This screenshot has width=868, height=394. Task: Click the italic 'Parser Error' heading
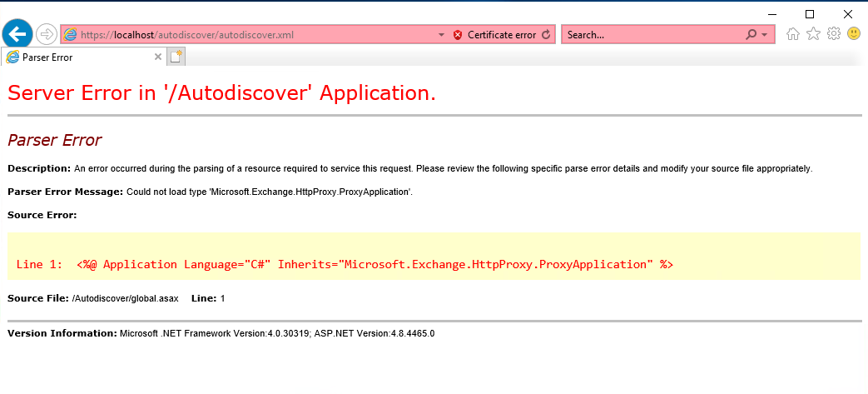(54, 140)
